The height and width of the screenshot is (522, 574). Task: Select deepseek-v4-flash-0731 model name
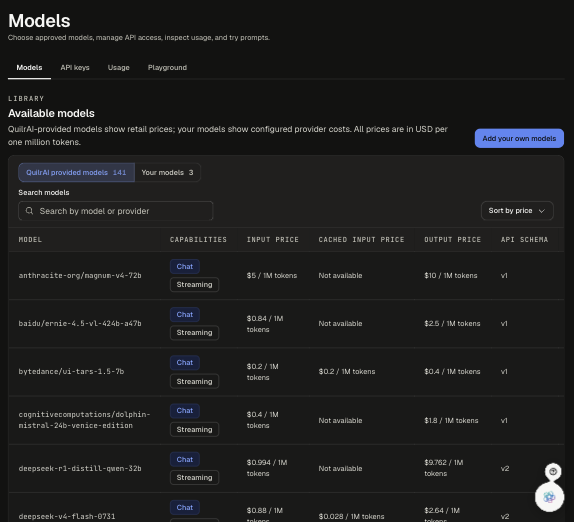tap(67, 516)
